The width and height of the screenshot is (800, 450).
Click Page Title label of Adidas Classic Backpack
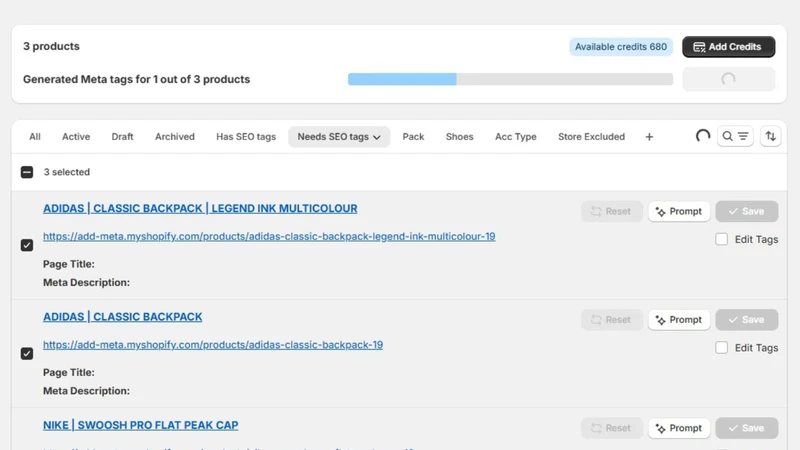[68, 372]
